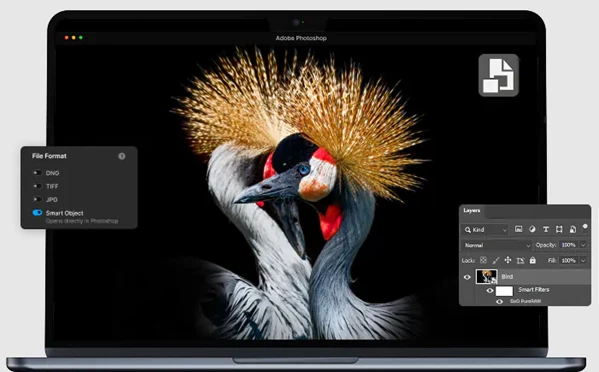Open the Opacity slider dropdown arrow
599x372 pixels.
coord(583,245)
